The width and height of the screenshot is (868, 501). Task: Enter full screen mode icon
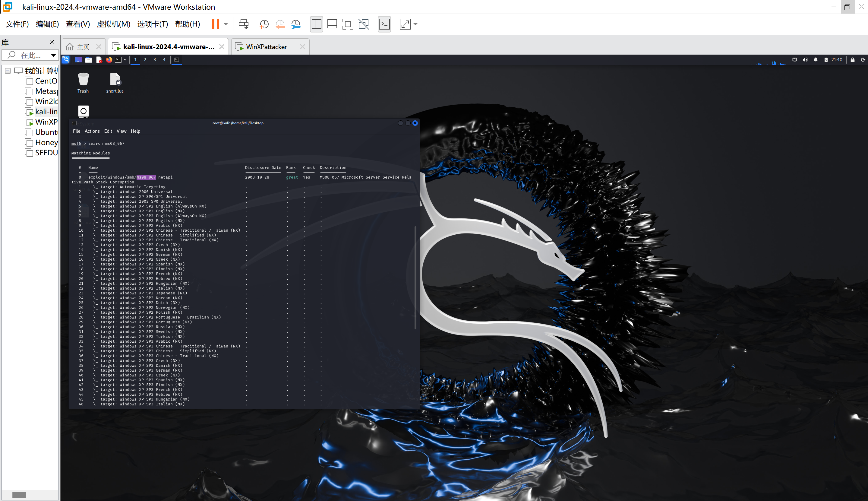tap(348, 24)
